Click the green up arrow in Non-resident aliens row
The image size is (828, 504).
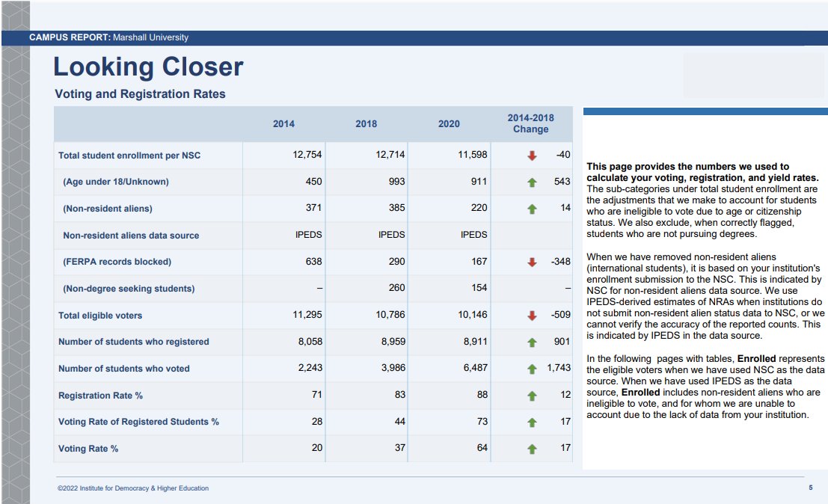tap(532, 209)
